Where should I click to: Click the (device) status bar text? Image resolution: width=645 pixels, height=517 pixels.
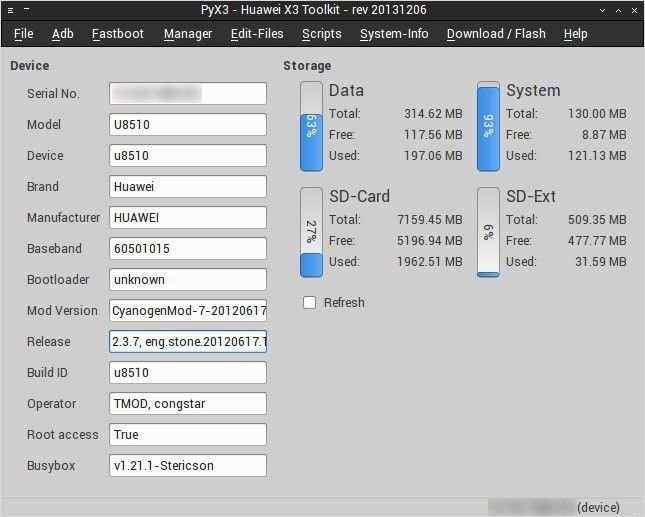pos(599,508)
